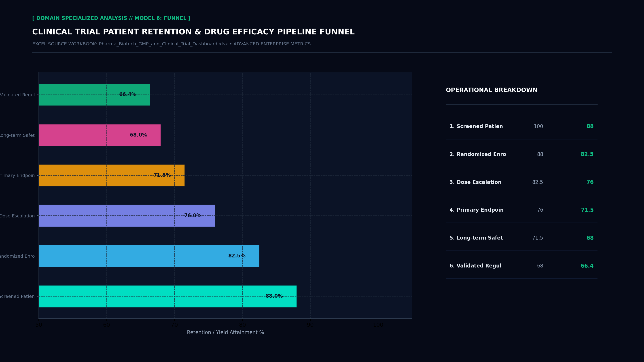Click the 82.5 value in Randomized row
This screenshot has height=362, width=644.
click(587, 154)
